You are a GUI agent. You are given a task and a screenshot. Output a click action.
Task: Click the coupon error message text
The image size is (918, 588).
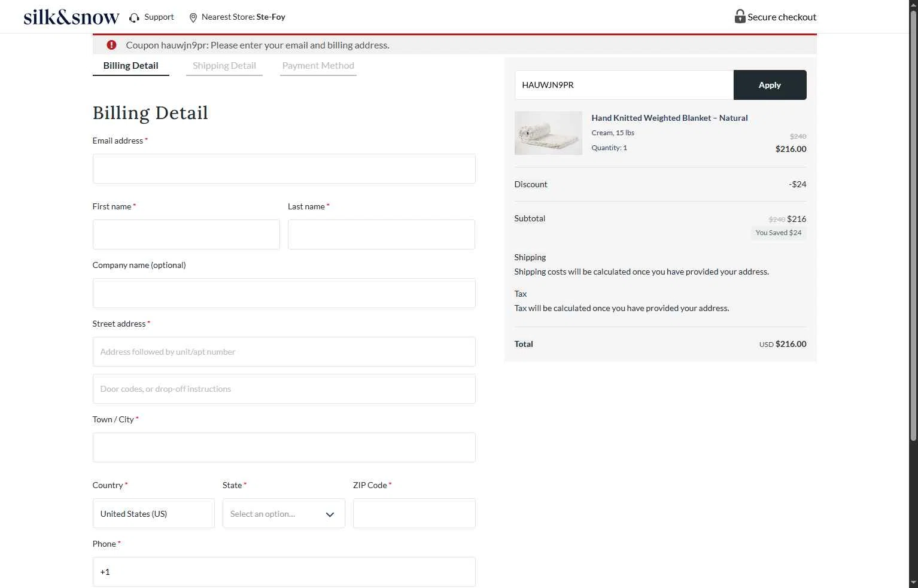point(257,45)
